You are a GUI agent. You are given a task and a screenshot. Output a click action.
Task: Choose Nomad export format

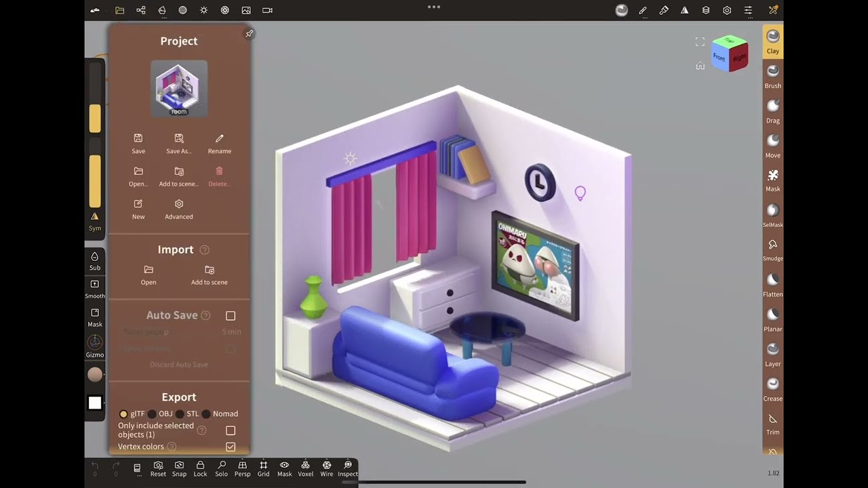point(220,413)
